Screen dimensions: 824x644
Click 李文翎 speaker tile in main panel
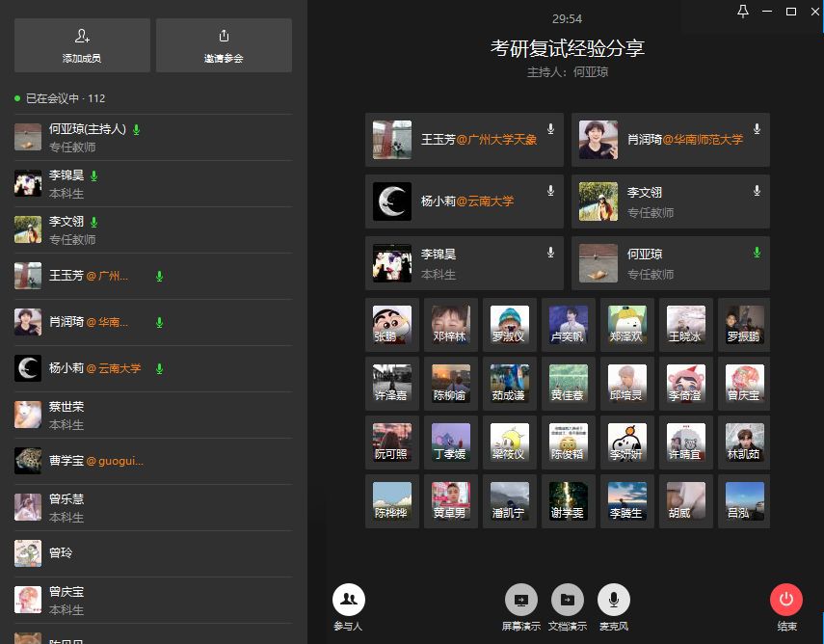(x=670, y=201)
